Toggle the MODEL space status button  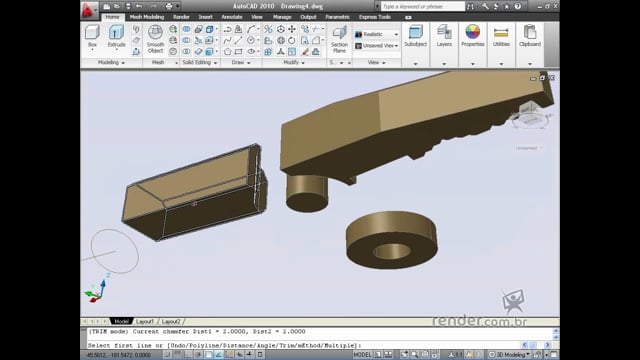pyautogui.click(x=362, y=355)
